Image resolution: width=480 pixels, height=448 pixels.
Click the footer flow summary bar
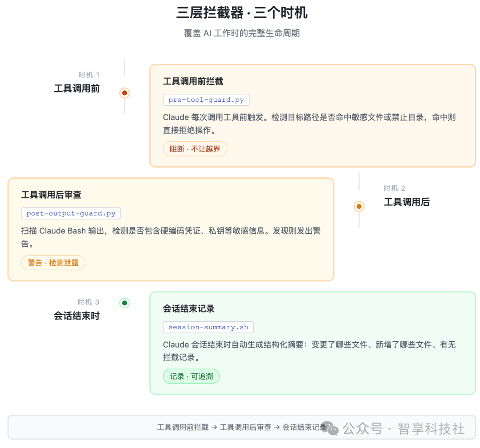[x=240, y=427]
